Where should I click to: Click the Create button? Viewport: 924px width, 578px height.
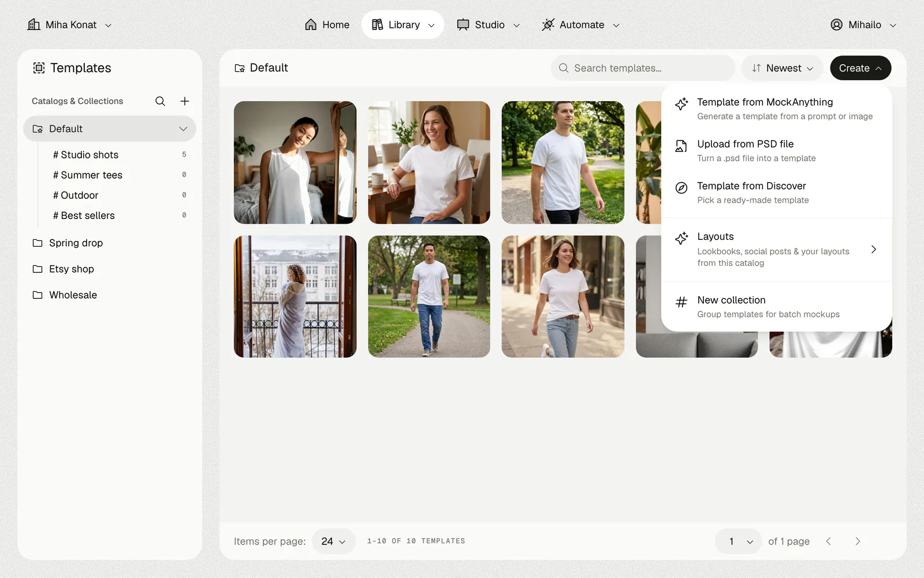[x=860, y=68]
